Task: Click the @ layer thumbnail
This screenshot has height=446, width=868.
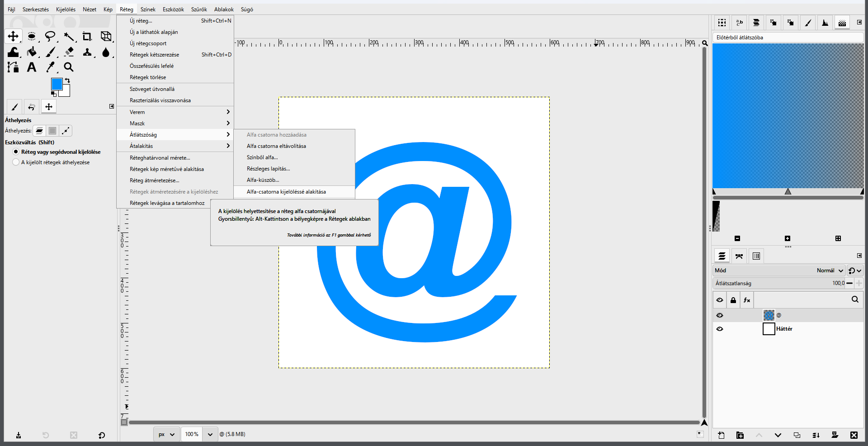Action: pos(769,315)
